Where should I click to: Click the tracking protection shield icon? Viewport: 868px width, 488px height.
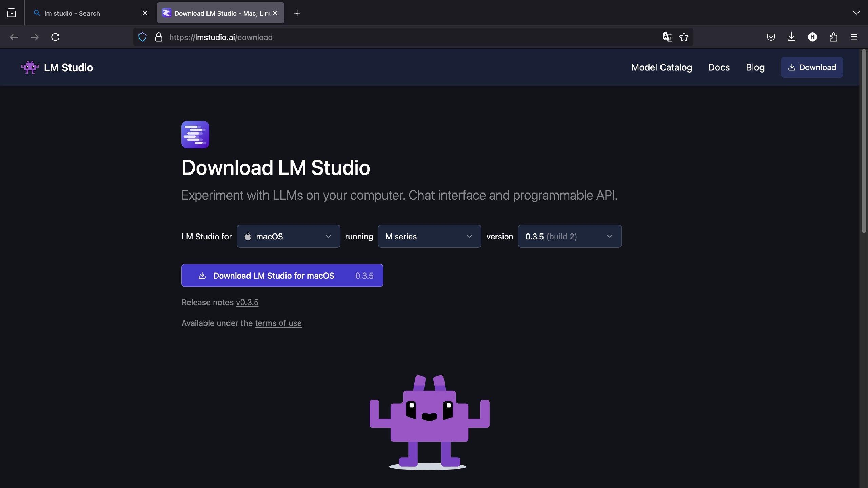(143, 37)
